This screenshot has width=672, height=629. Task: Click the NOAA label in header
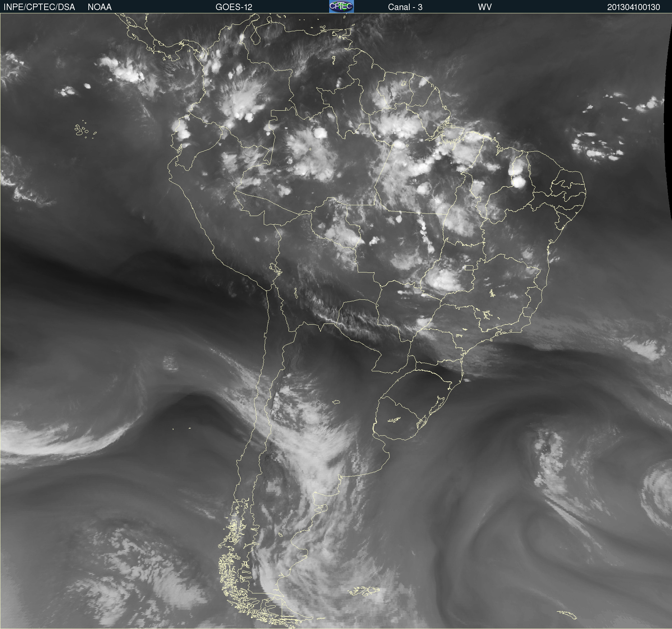tap(100, 7)
